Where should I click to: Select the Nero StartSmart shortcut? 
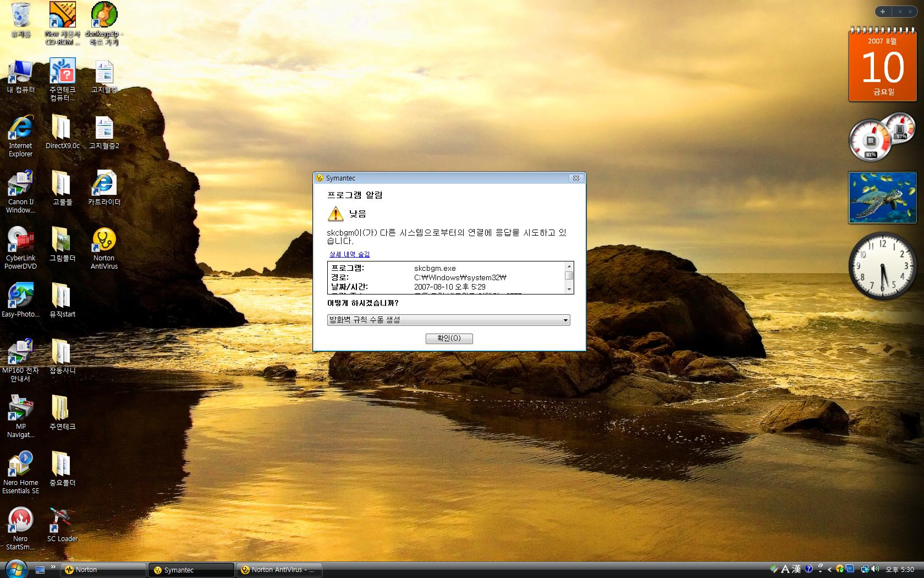[x=21, y=529]
